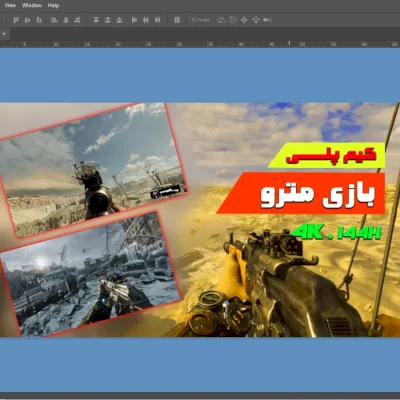
Task: Click the green '4K . 144H' text
Action: pos(337,233)
